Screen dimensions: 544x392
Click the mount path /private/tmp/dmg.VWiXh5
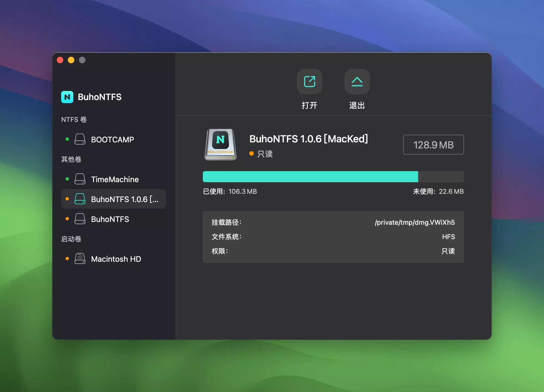pyautogui.click(x=415, y=222)
